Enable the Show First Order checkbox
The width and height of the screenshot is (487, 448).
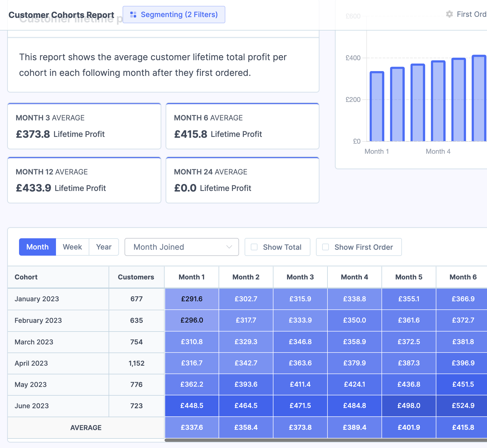(x=325, y=247)
